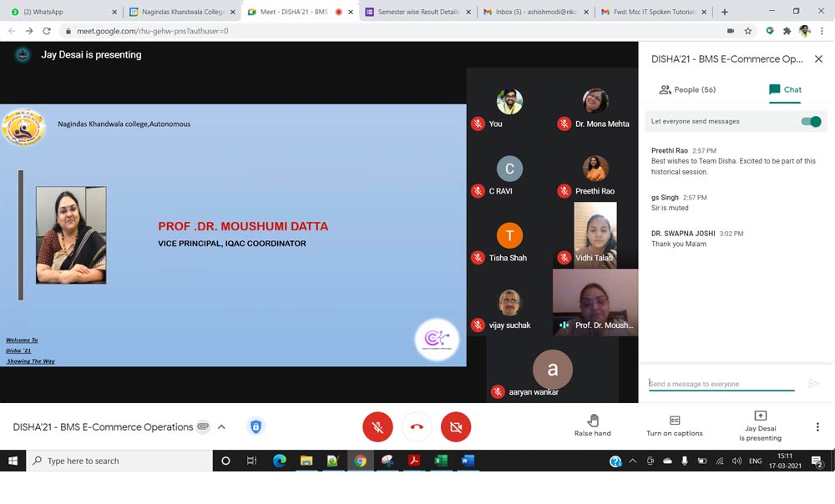Click Preethi Rao participant avatar
835x504 pixels.
595,169
